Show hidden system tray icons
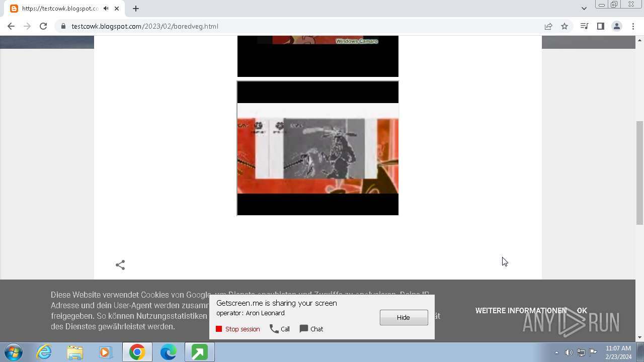Viewport: 644px width, 362px height. (x=556, y=352)
